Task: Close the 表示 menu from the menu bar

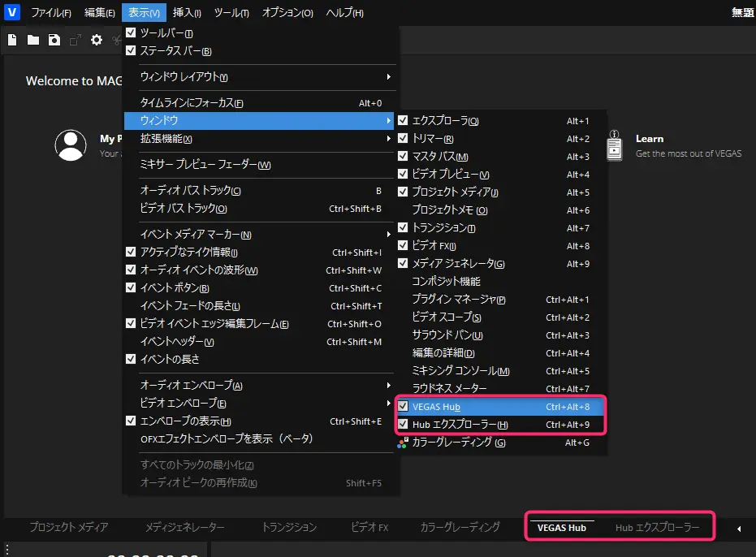Action: pos(144,12)
